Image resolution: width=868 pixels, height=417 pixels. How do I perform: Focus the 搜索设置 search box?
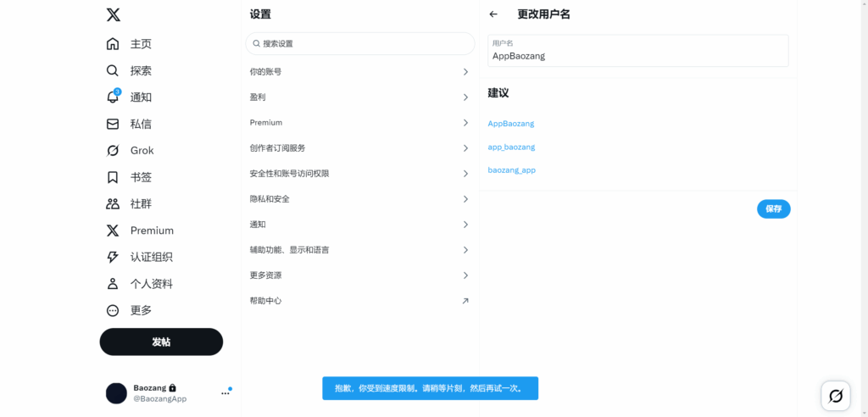pos(359,43)
